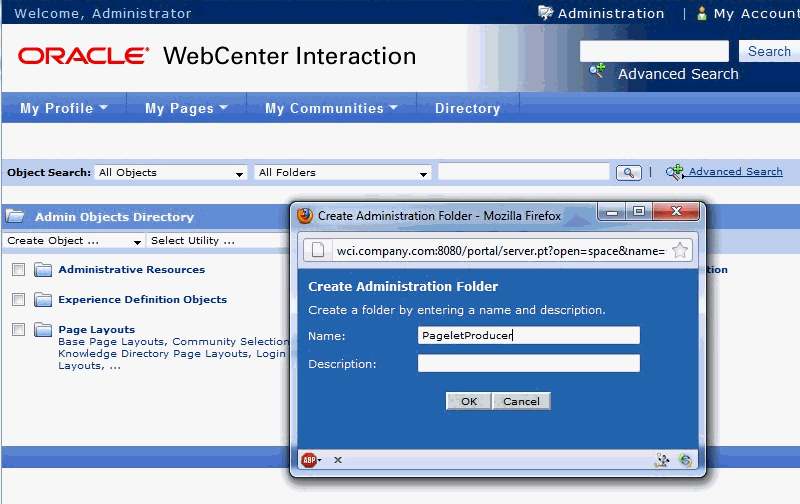Click the Page Layouts folder icon

point(43,330)
